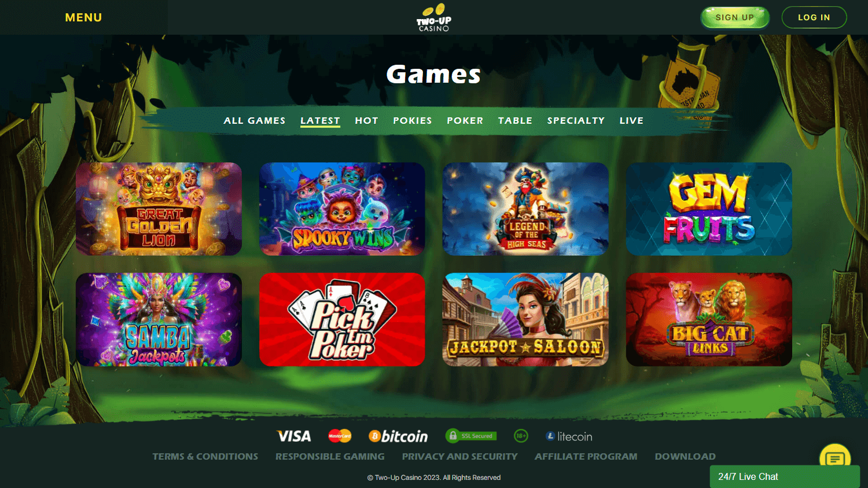This screenshot has height=488, width=868.
Task: Open the MENU in the header
Action: click(83, 17)
